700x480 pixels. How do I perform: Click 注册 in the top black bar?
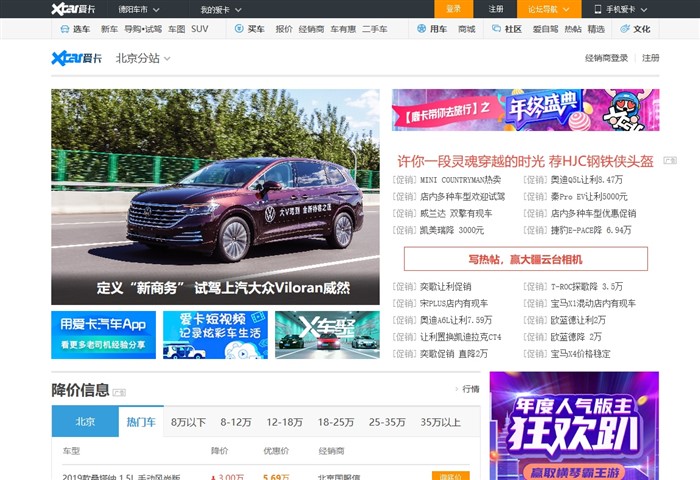pyautogui.click(x=496, y=9)
